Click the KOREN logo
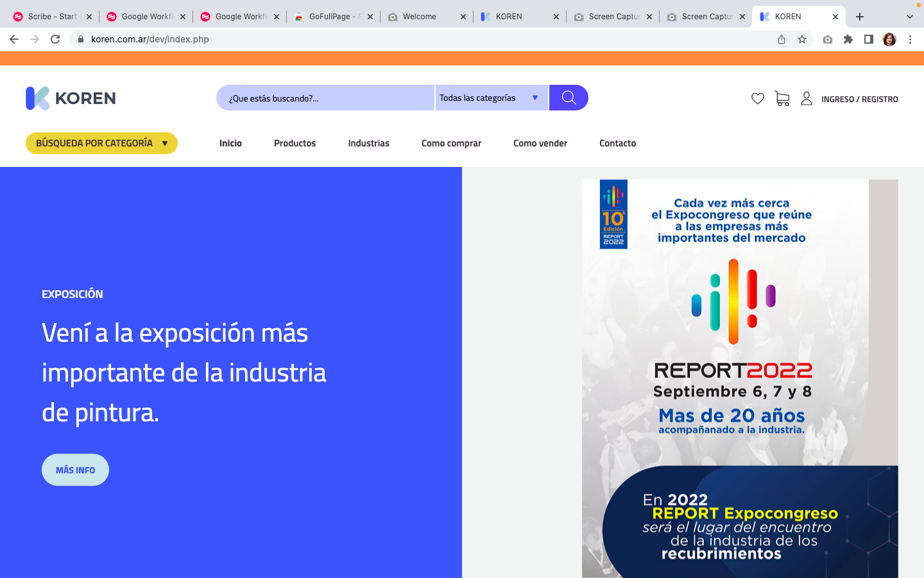 (71, 98)
